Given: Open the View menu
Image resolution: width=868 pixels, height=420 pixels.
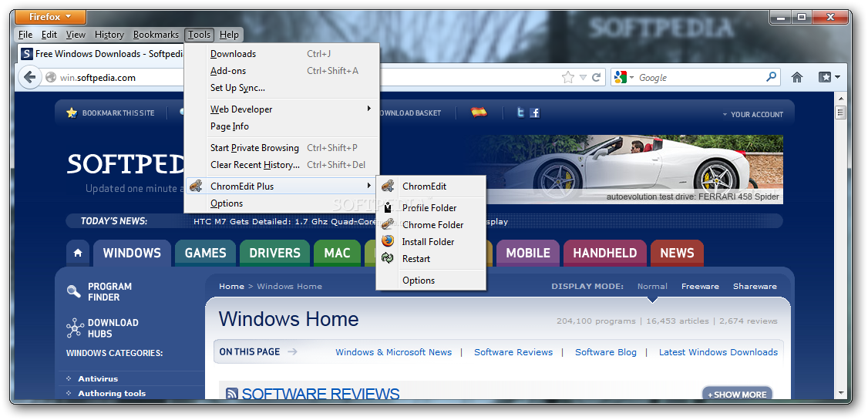Looking at the screenshot, I should (x=76, y=35).
